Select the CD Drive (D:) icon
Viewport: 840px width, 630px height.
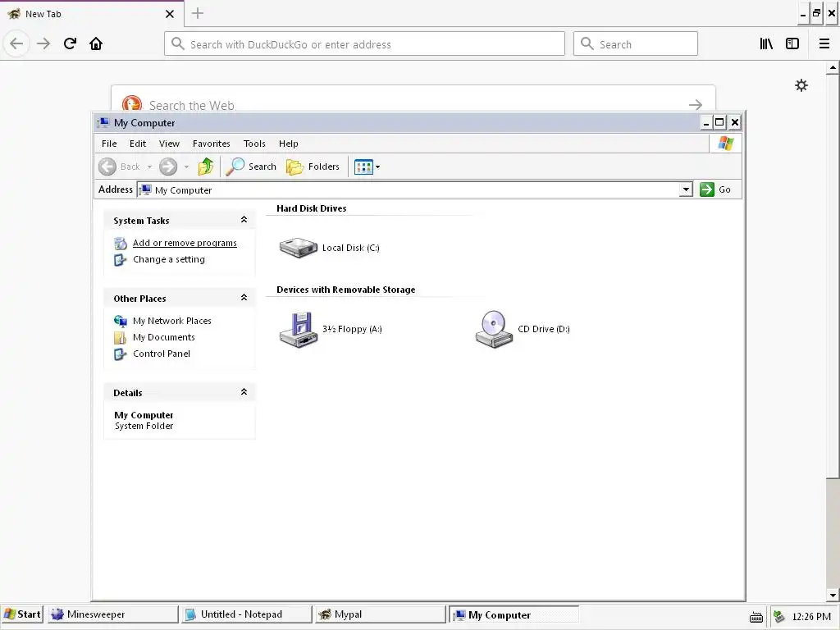(494, 330)
